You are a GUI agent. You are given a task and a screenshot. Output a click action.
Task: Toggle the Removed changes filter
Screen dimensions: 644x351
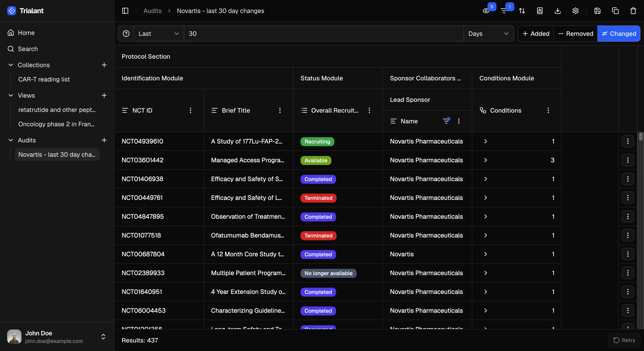click(x=575, y=34)
